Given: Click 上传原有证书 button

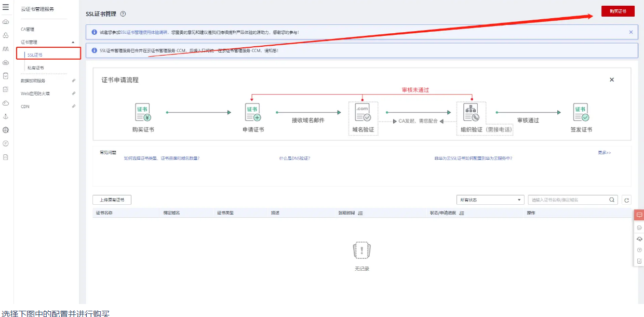Looking at the screenshot, I should coord(112,200).
